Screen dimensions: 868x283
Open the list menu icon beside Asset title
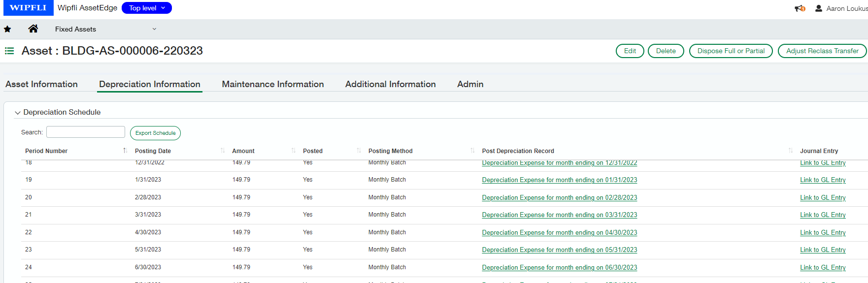coord(9,51)
